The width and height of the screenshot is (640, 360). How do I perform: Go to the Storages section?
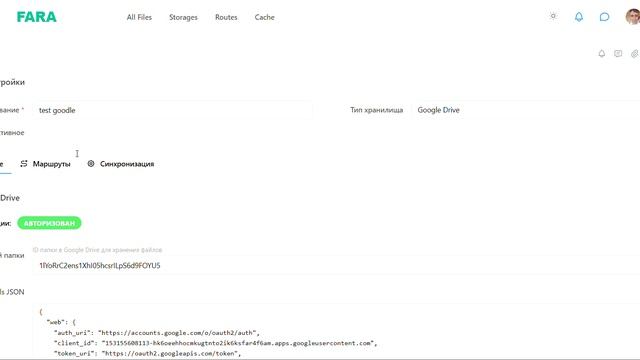(x=183, y=17)
